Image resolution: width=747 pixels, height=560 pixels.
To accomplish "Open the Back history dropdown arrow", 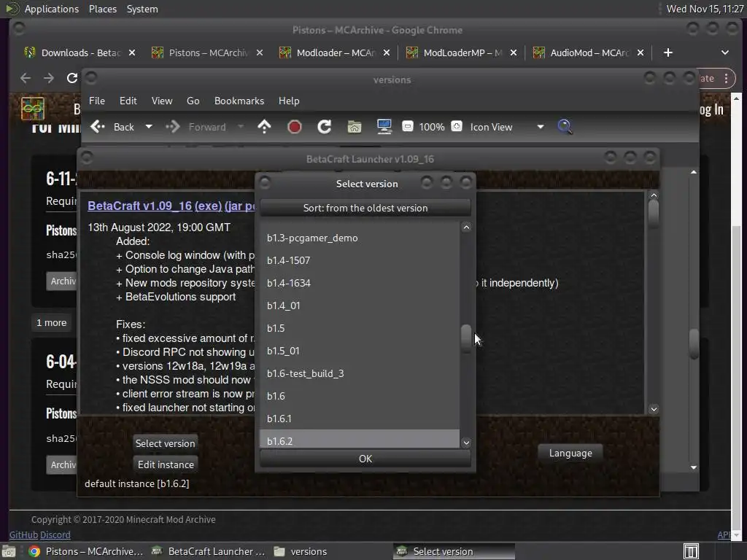I will click(x=149, y=127).
